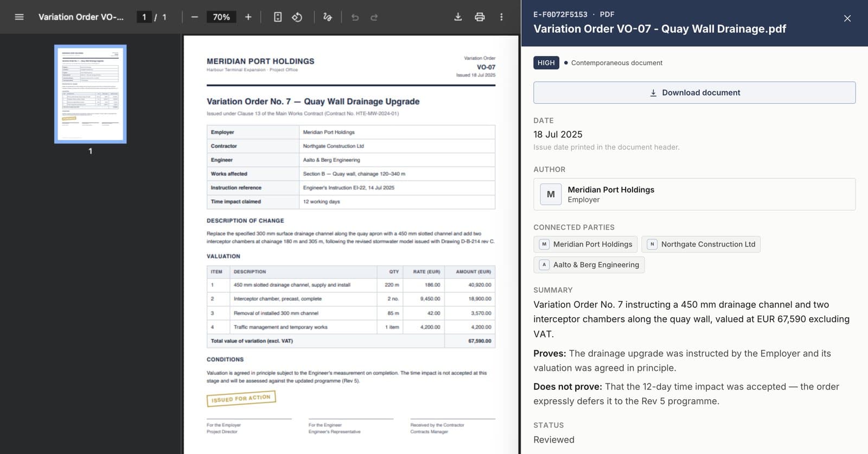Click the Traffic management and temporary works row
The image size is (868, 454).
pyautogui.click(x=351, y=327)
